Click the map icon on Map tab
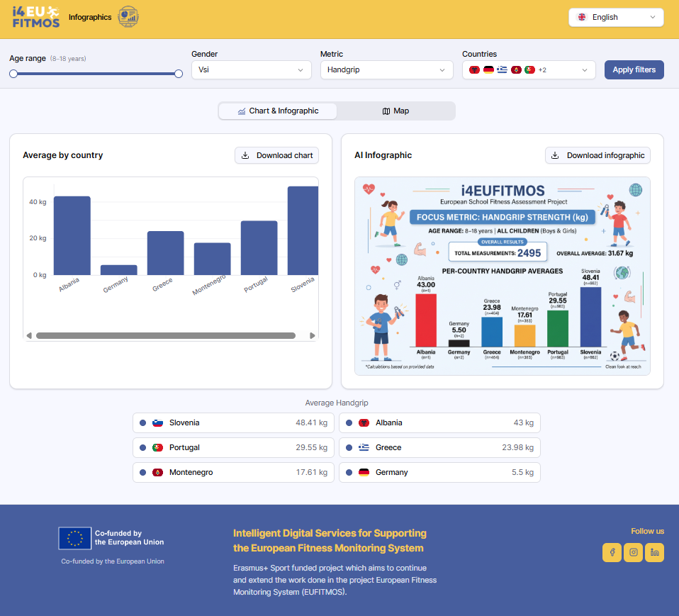 pos(386,111)
